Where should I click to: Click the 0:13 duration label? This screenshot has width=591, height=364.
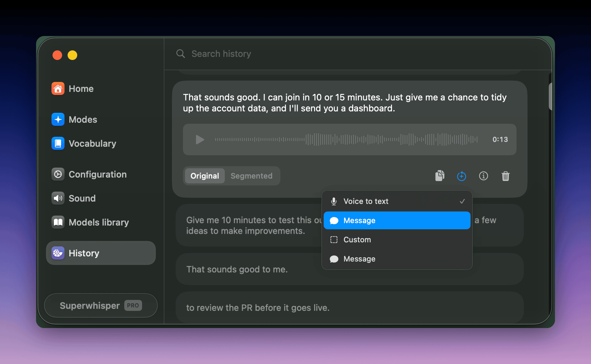coord(500,139)
